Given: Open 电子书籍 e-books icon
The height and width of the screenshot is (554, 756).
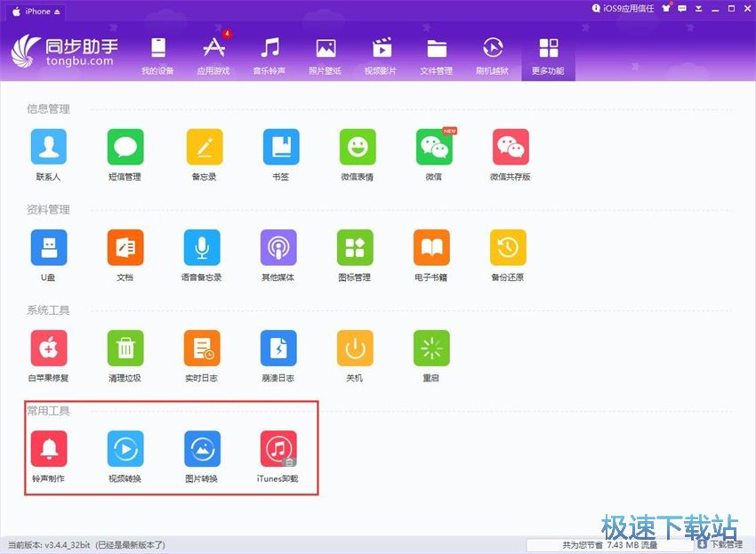Looking at the screenshot, I should (431, 247).
